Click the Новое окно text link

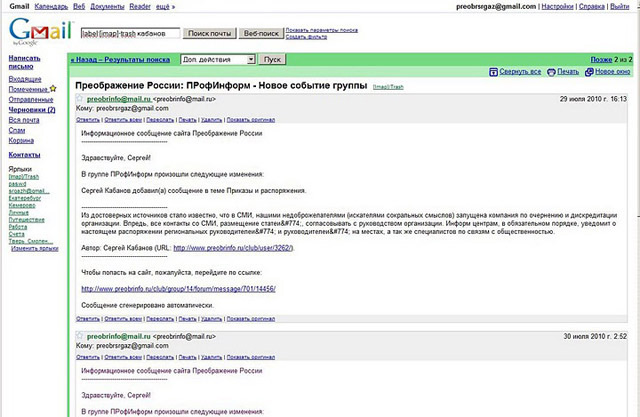613,72
